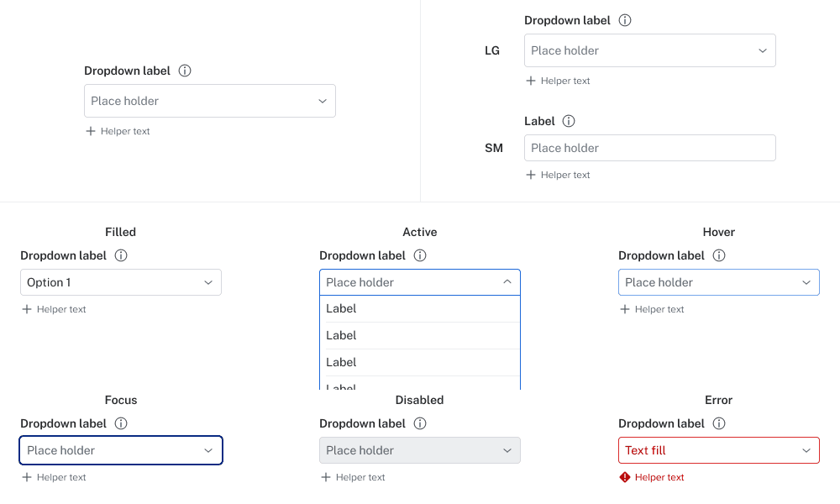
Task: Open the Error dropdown with Text fill
Action: [718, 450]
